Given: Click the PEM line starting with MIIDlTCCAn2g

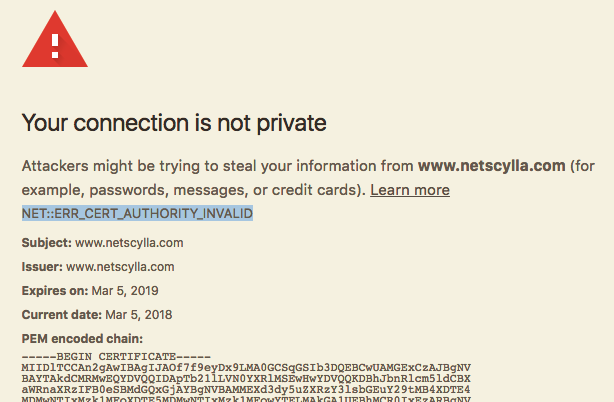Looking at the screenshot, I should [246, 368].
